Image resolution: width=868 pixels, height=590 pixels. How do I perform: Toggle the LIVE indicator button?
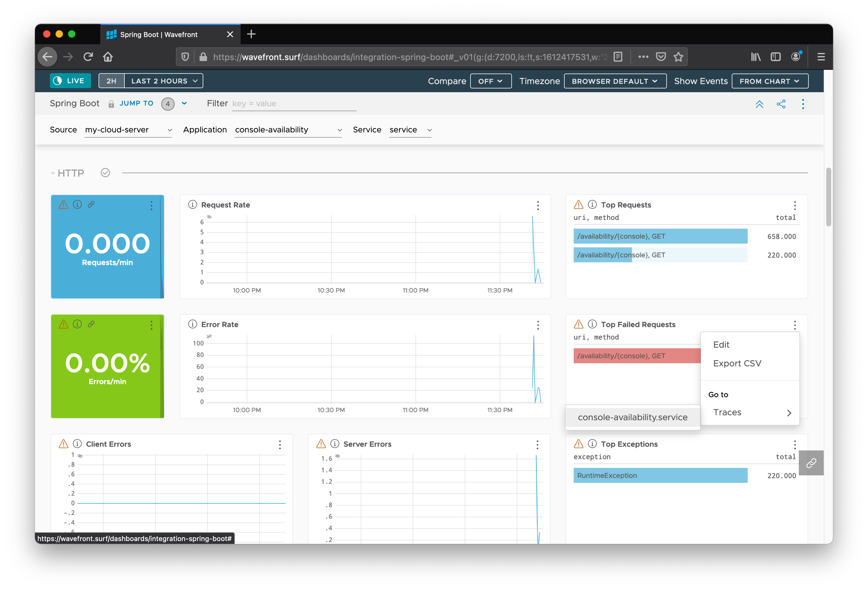70,81
